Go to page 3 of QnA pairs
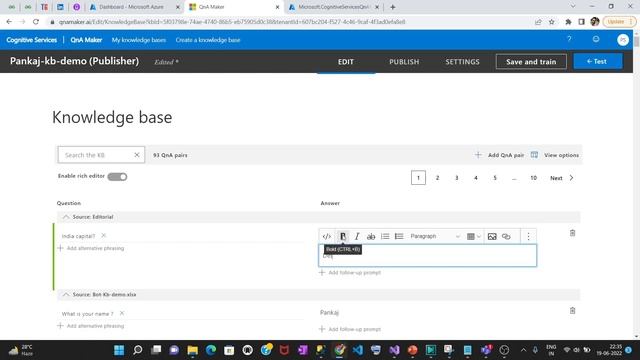Viewport: 640px width, 360px height. click(x=456, y=178)
